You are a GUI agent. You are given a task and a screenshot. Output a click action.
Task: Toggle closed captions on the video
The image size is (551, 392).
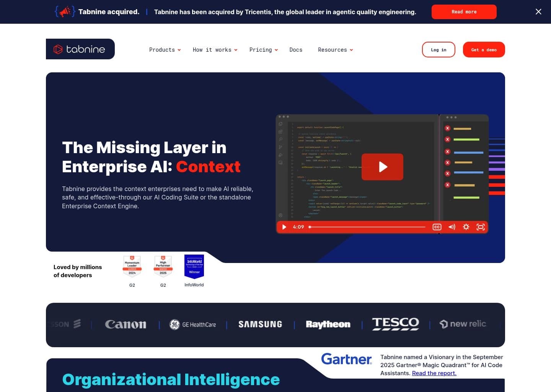click(437, 227)
